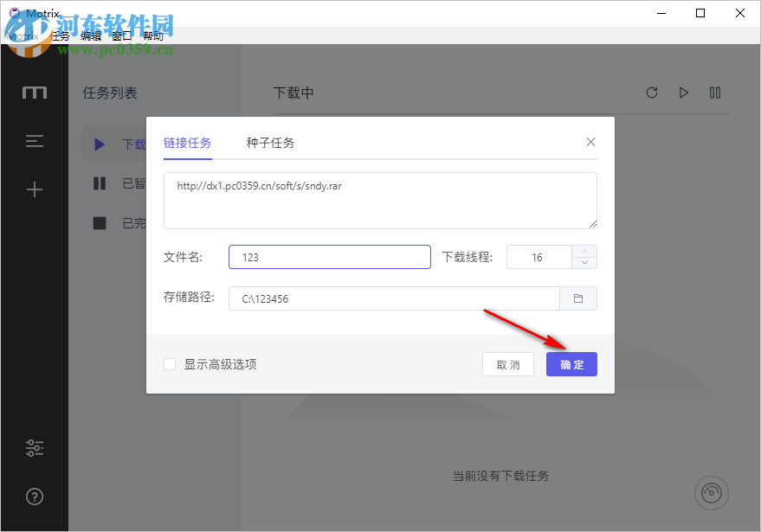The height and width of the screenshot is (532, 761).
Task: Maximize the Motrix window
Action: click(700, 13)
